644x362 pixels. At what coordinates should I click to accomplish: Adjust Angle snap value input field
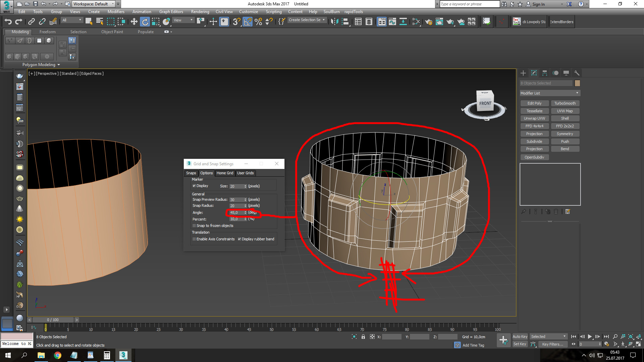236,212
